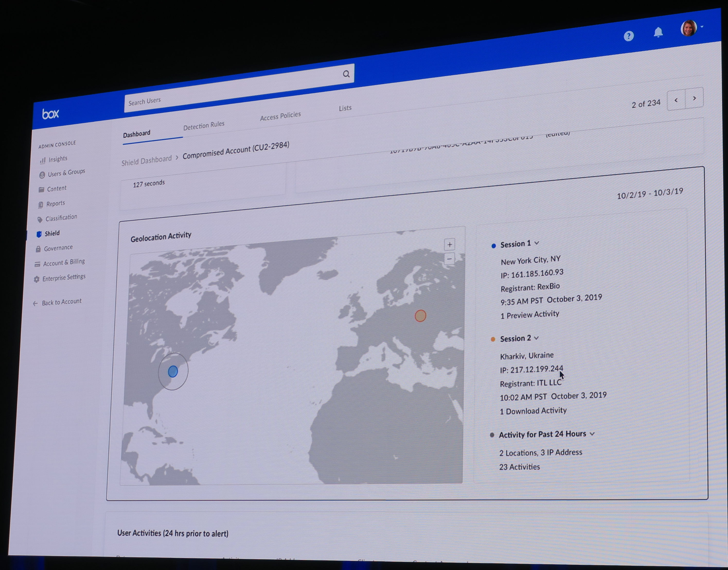
Task: Open Insights in the admin console
Action: pyautogui.click(x=58, y=159)
